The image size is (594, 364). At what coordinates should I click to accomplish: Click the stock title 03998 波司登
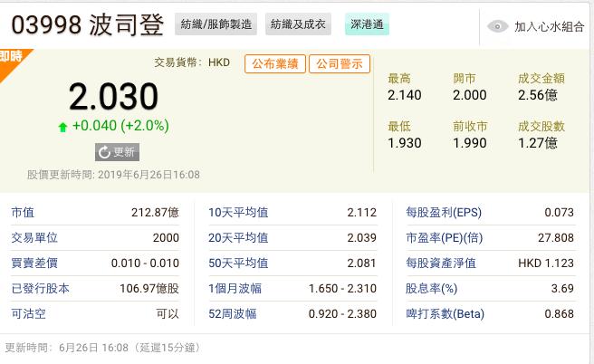tap(88, 25)
